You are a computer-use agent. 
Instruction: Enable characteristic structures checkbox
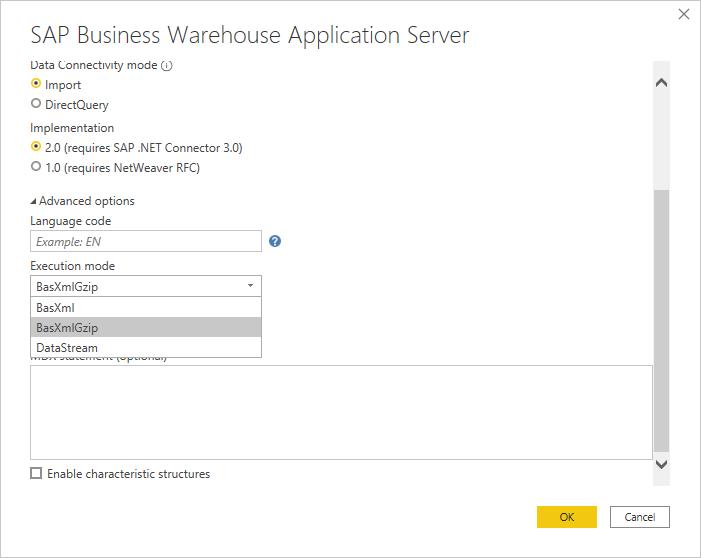pos(36,473)
